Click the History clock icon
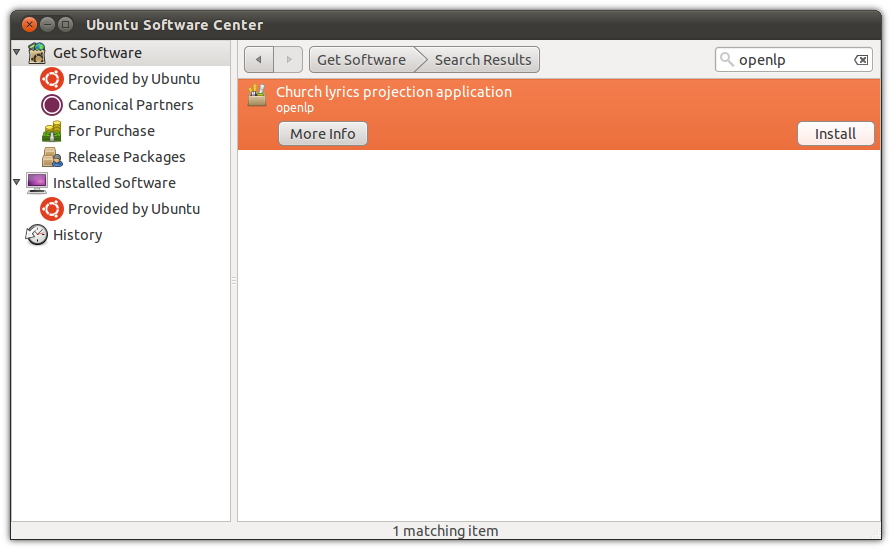The height and width of the screenshot is (550, 892). [x=36, y=235]
